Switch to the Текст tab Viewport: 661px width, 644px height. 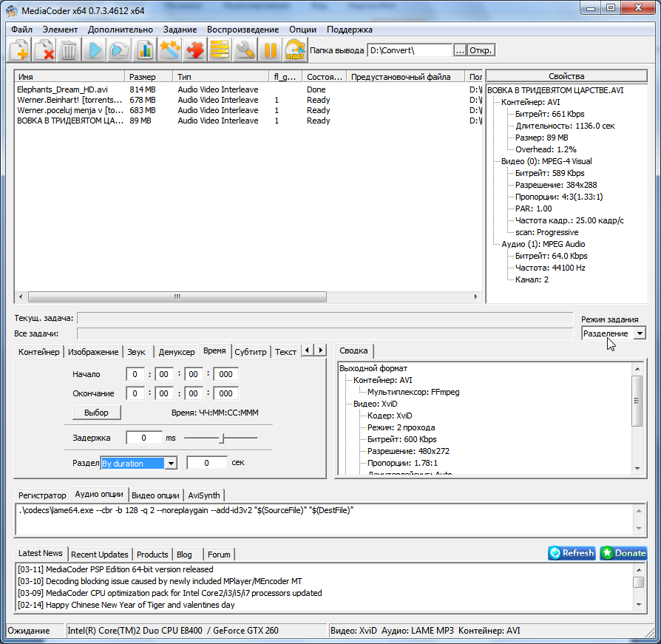tap(286, 352)
